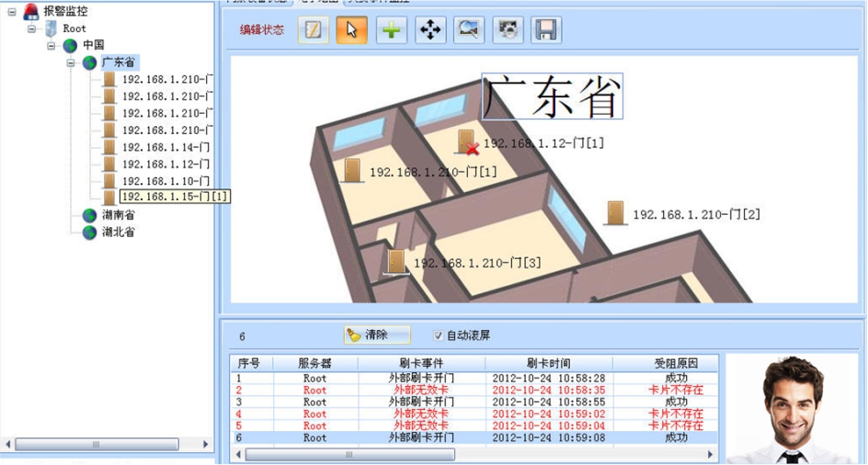Select the arrow pointer tool

tap(352, 29)
